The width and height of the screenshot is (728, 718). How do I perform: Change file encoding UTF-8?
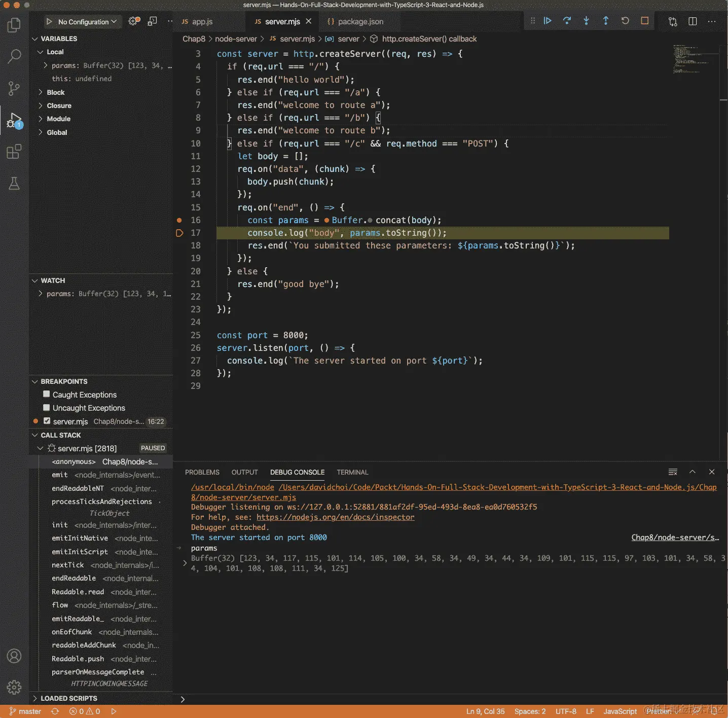(x=566, y=711)
